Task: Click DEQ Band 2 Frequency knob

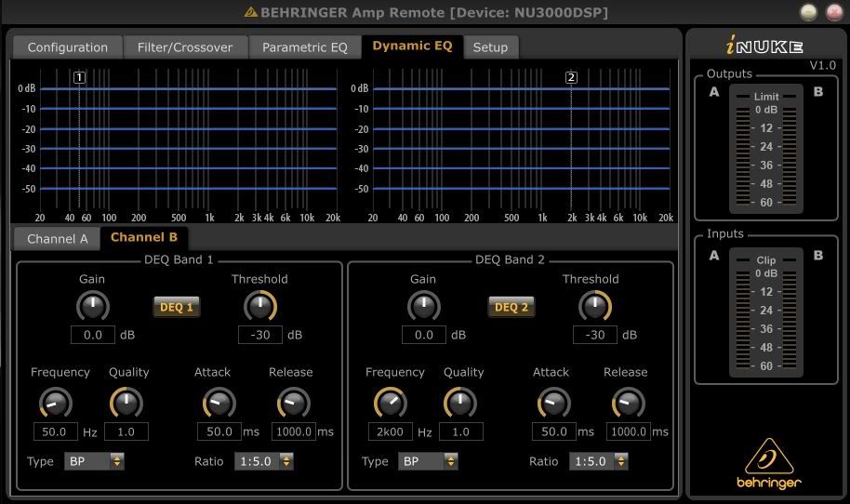Action: click(x=391, y=404)
